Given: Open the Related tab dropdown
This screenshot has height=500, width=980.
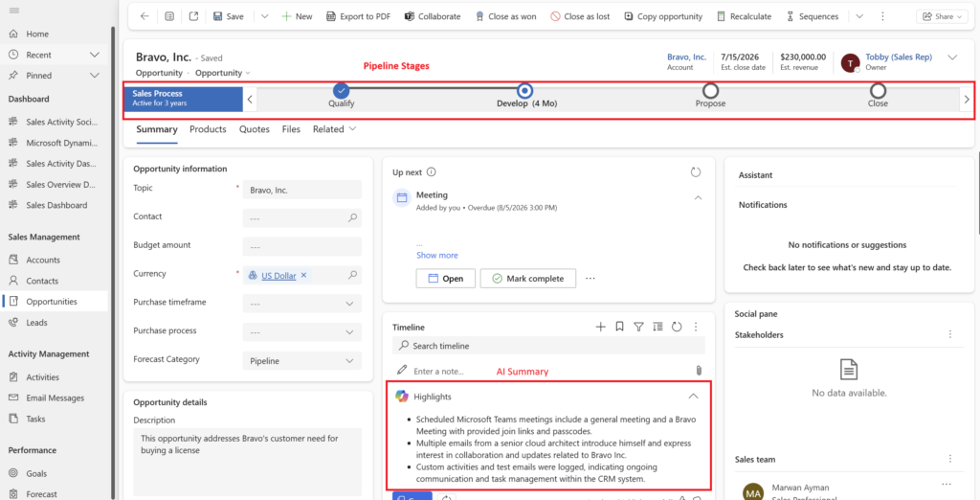Looking at the screenshot, I should point(334,129).
